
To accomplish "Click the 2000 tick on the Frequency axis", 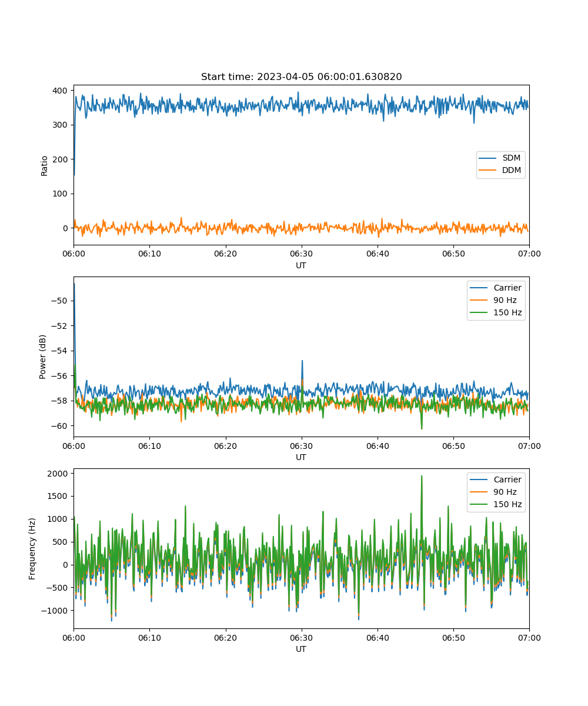I will (58, 473).
